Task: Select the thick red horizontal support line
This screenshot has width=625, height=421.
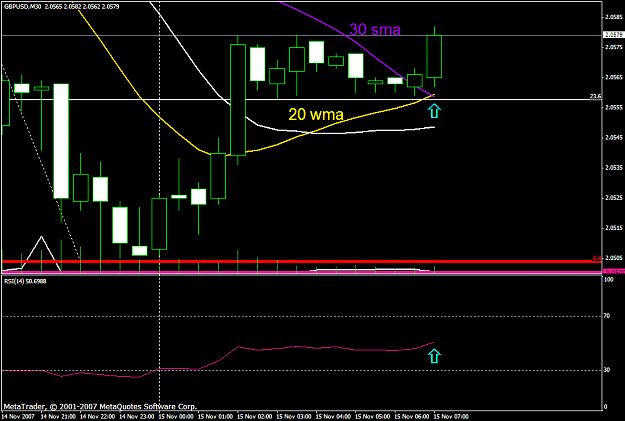Action: click(301, 262)
